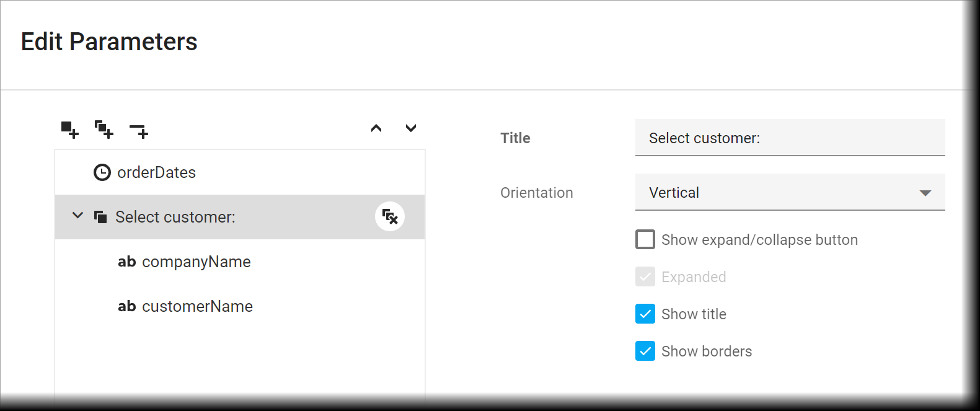Open the Orientation dropdown

pyautogui.click(x=790, y=193)
